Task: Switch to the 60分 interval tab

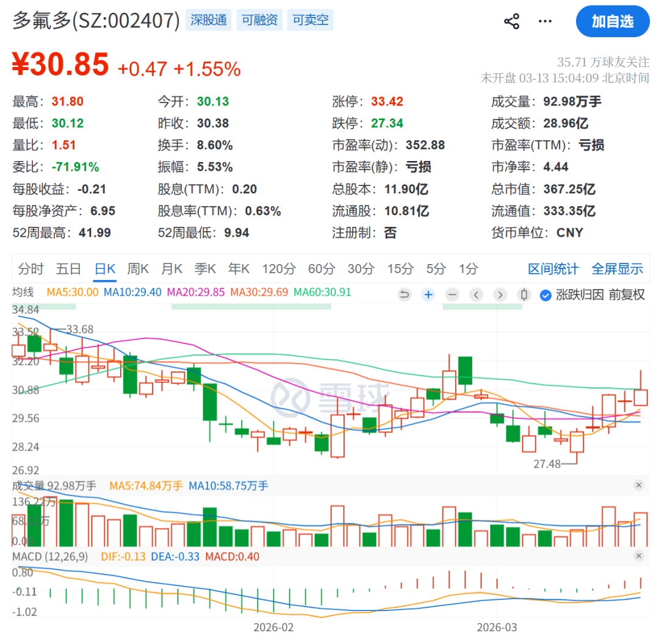Action: 321,268
